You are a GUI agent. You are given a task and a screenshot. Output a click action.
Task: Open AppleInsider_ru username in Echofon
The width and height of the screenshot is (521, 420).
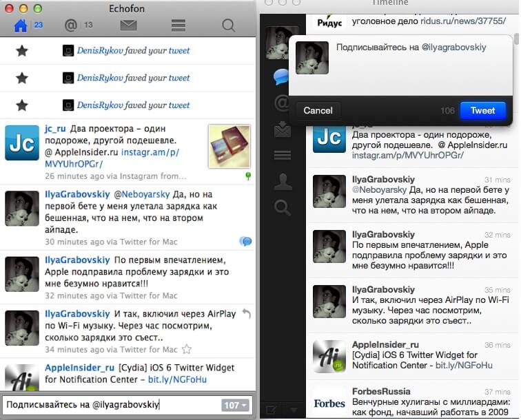[79, 368]
